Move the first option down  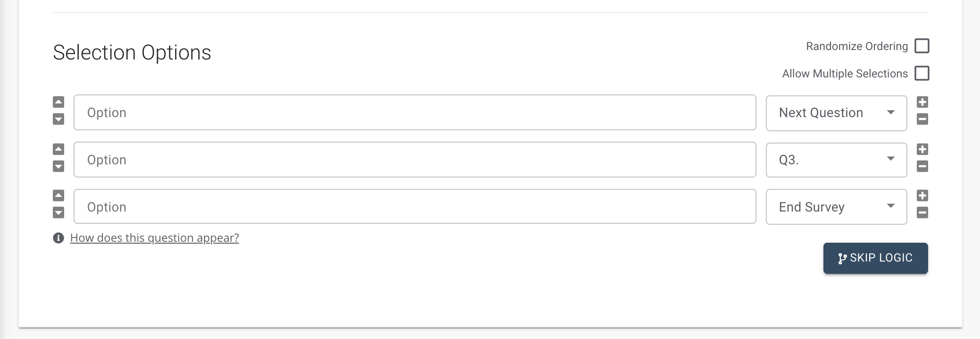click(58, 119)
